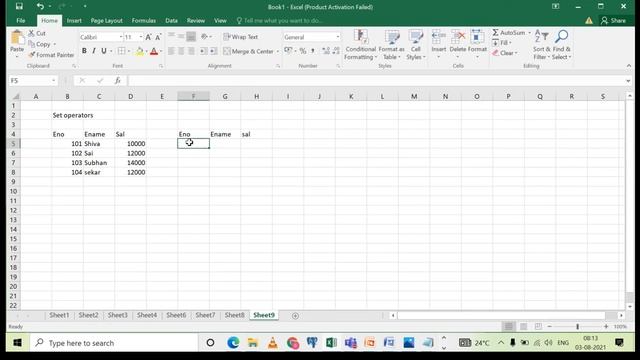Image resolution: width=640 pixels, height=360 pixels.
Task: Add a new sheet with plus button
Action: coord(295,316)
